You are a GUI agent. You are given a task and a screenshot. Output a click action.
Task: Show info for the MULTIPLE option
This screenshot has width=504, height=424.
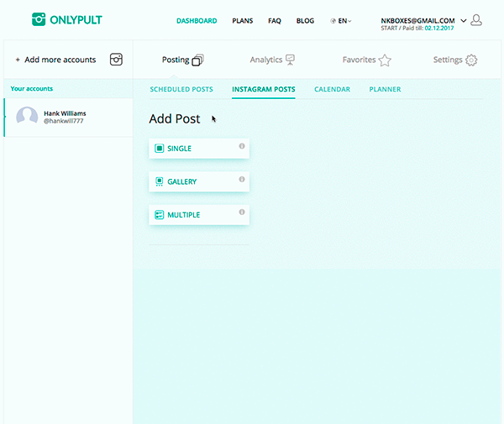(242, 212)
